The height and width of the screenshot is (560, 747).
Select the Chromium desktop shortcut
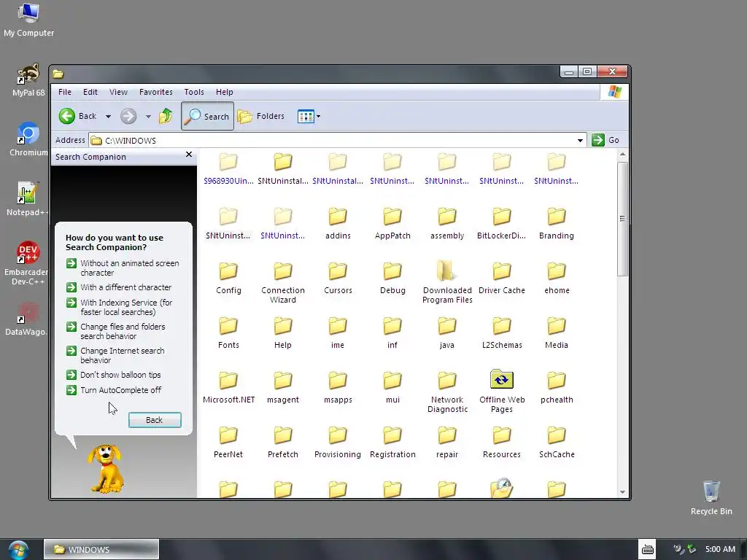pos(28,139)
